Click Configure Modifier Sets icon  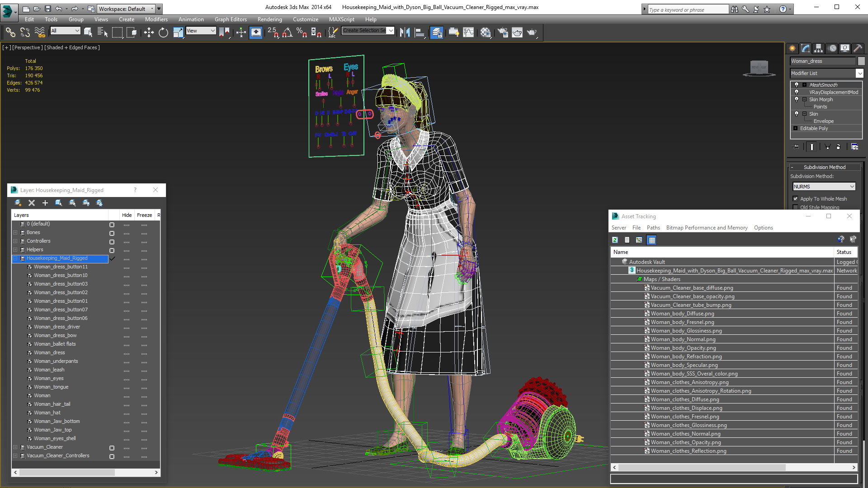point(854,146)
